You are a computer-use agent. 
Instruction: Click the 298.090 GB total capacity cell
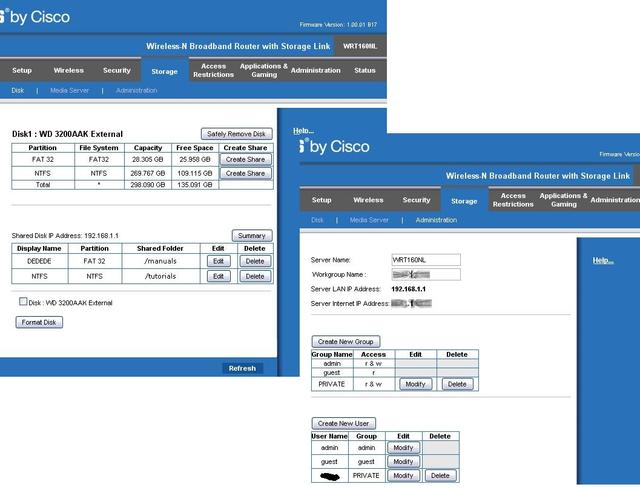(147, 185)
